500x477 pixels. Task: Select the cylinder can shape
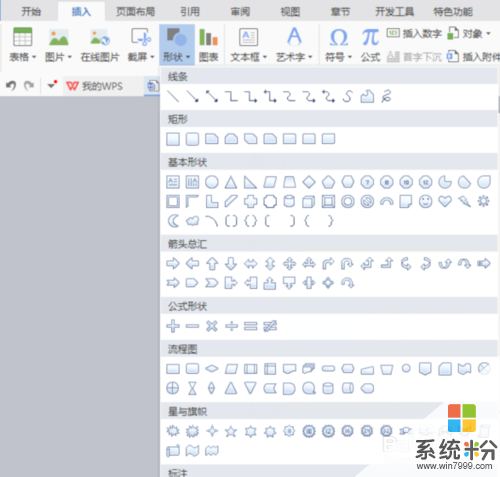(289, 201)
